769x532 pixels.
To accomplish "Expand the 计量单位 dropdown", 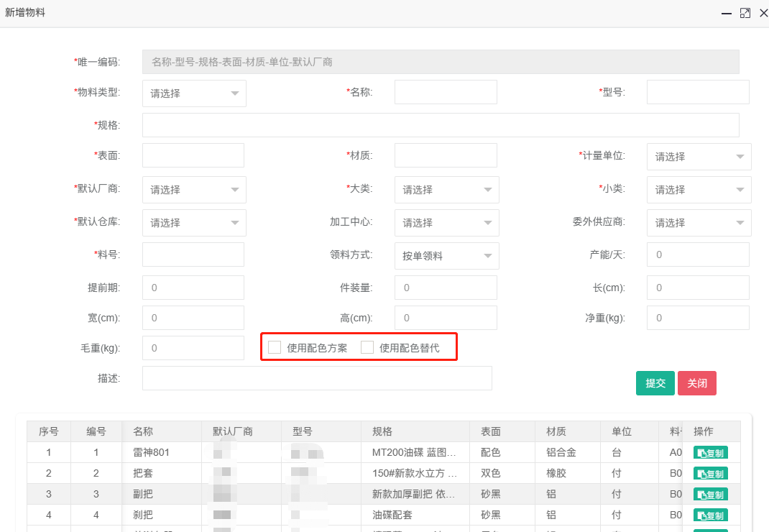I will [699, 157].
